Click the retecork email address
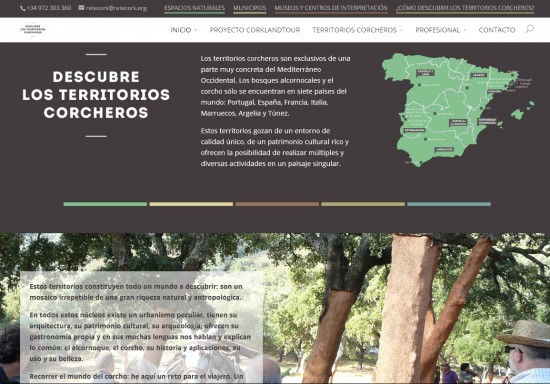The height and width of the screenshot is (384, 550). 116,8
